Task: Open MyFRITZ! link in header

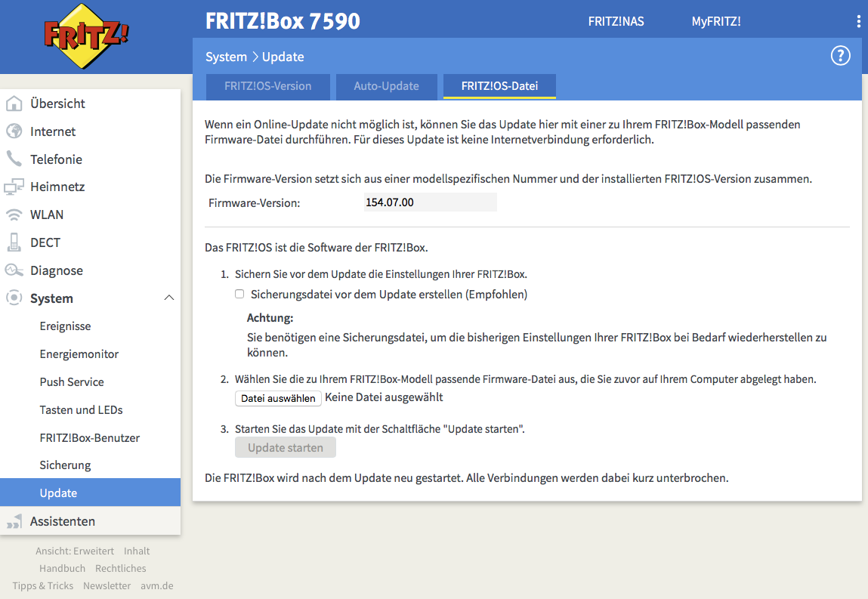Action: pyautogui.click(x=716, y=22)
